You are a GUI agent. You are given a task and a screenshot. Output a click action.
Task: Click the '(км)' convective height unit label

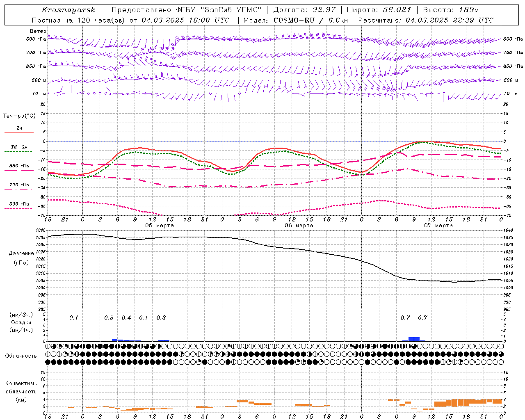click(21, 399)
